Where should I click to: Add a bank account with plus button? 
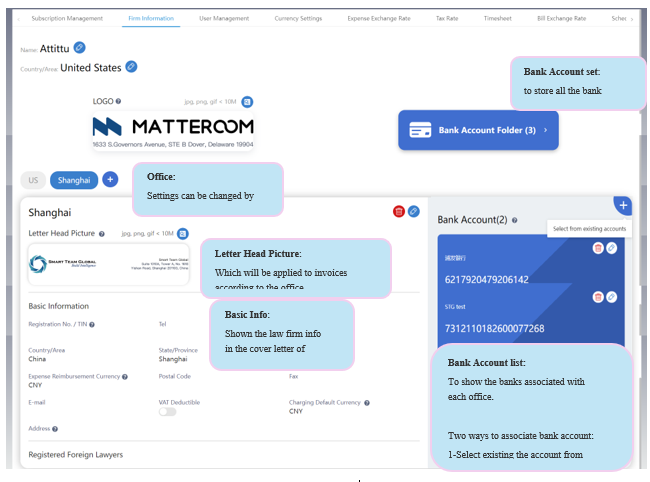pos(622,206)
